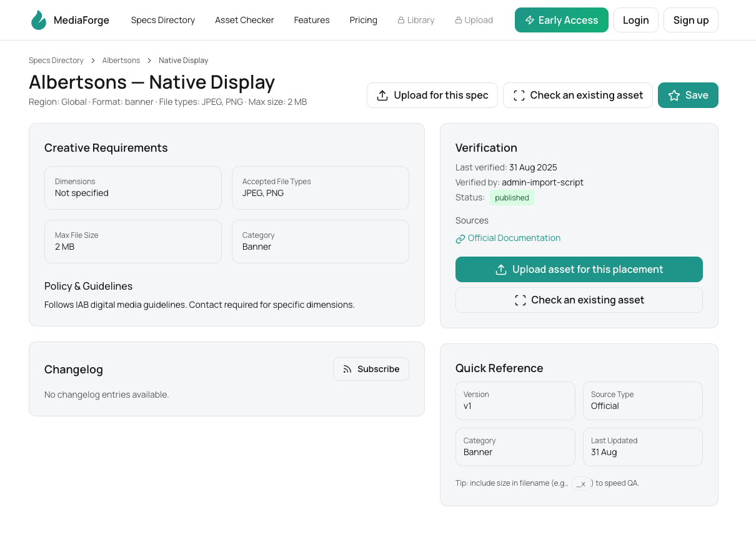Click the RSS icon on Subscribe button
The width and height of the screenshot is (756, 555).
tap(347, 369)
